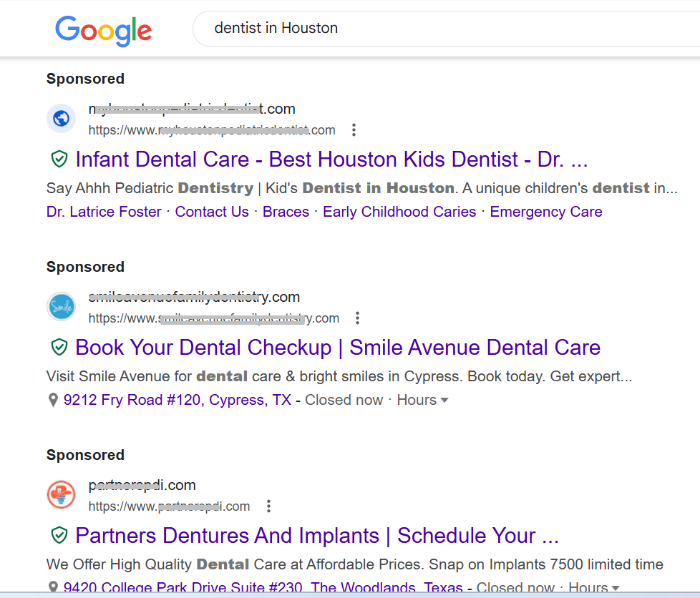
Task: Click green shield beside Partners Dentures title
Action: (59, 536)
